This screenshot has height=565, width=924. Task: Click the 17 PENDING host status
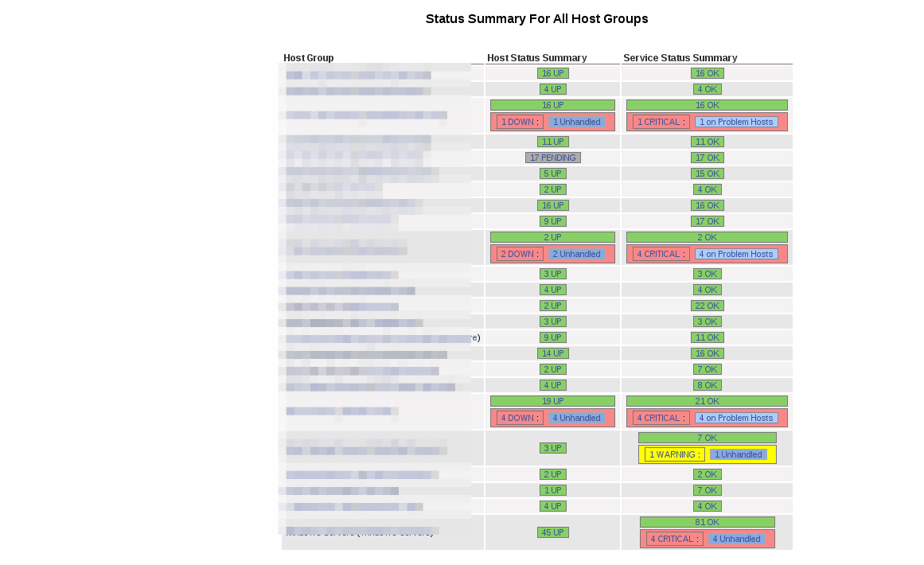(x=552, y=158)
